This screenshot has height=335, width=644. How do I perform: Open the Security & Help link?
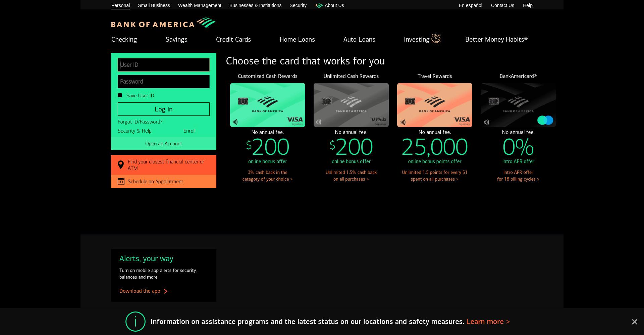click(135, 131)
